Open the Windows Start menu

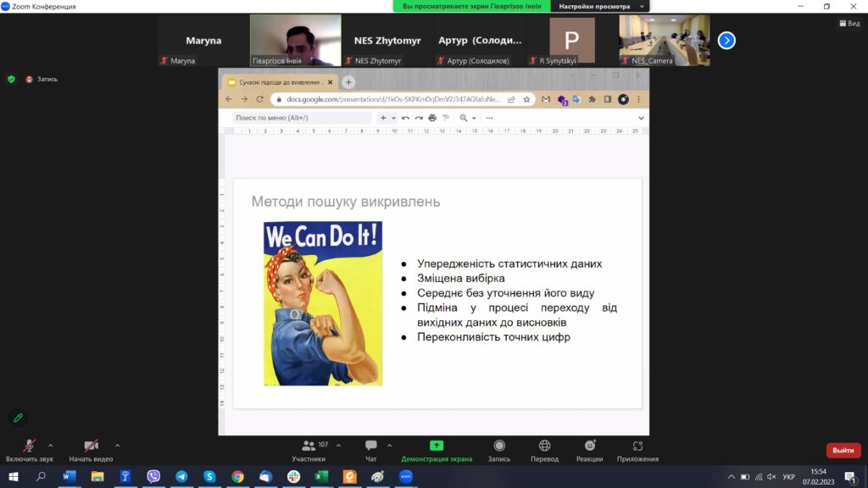click(x=14, y=476)
